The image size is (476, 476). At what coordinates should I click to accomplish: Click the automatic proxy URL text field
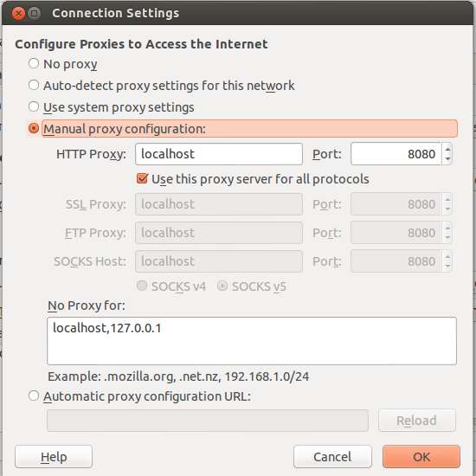coord(208,421)
